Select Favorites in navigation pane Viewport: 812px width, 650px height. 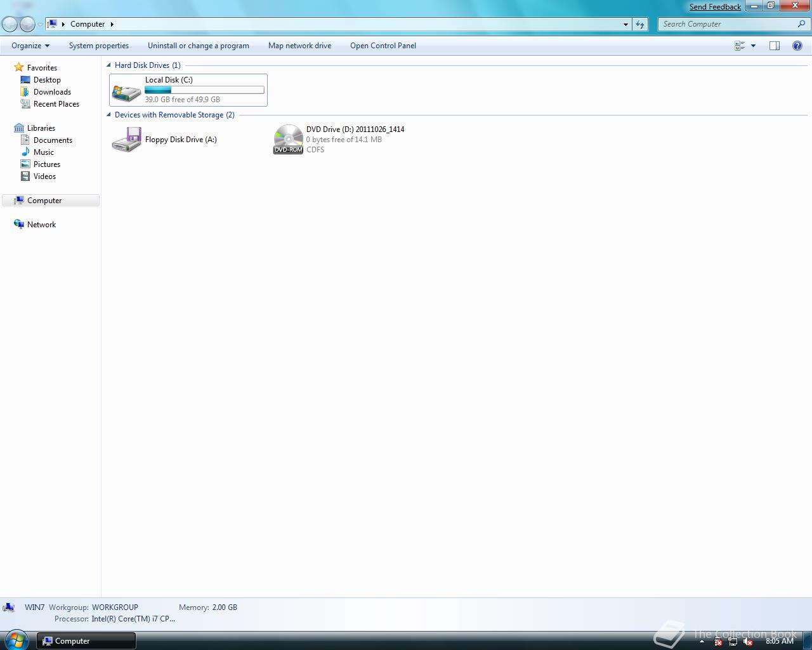pos(42,68)
